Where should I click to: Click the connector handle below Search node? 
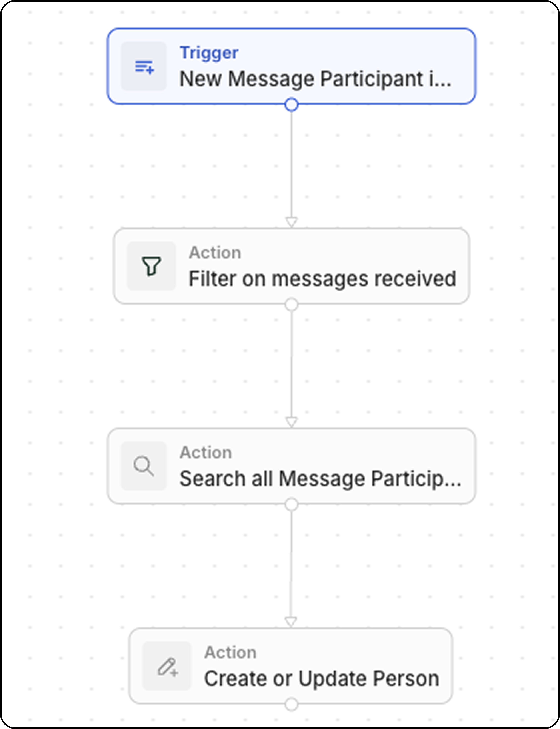point(291,504)
